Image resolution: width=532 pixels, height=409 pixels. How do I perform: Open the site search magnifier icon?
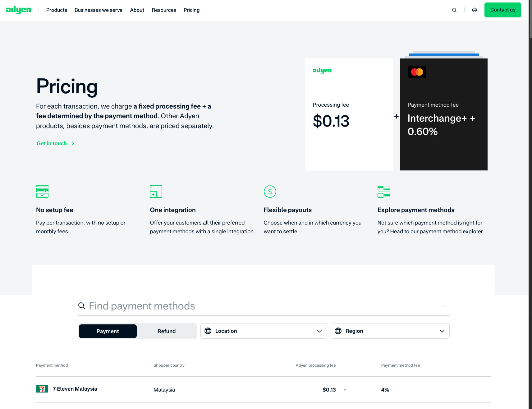454,10
